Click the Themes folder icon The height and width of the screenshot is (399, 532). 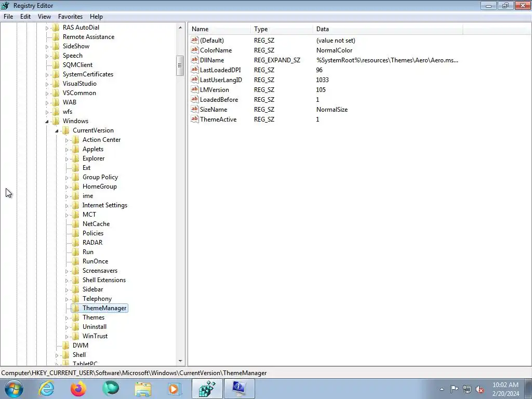(76, 317)
